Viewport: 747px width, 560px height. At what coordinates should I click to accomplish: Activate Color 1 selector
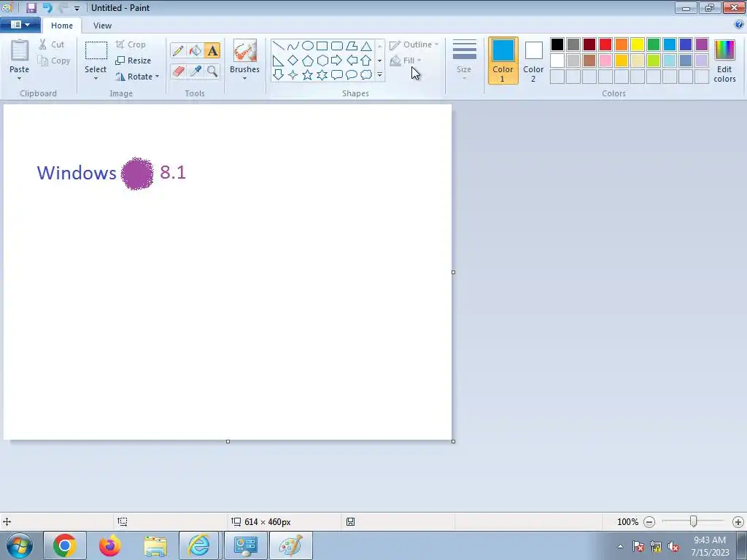pos(503,61)
